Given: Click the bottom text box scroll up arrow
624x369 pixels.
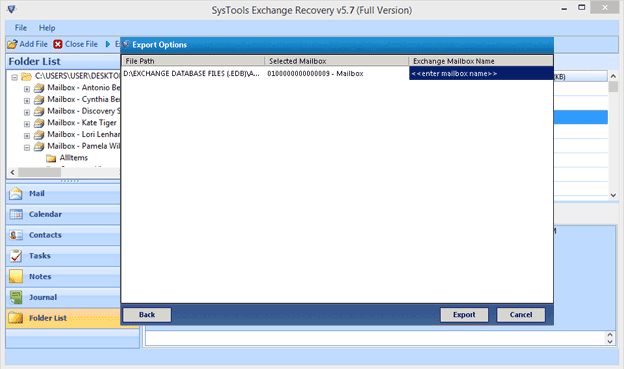Looking at the screenshot, I should point(610,335).
